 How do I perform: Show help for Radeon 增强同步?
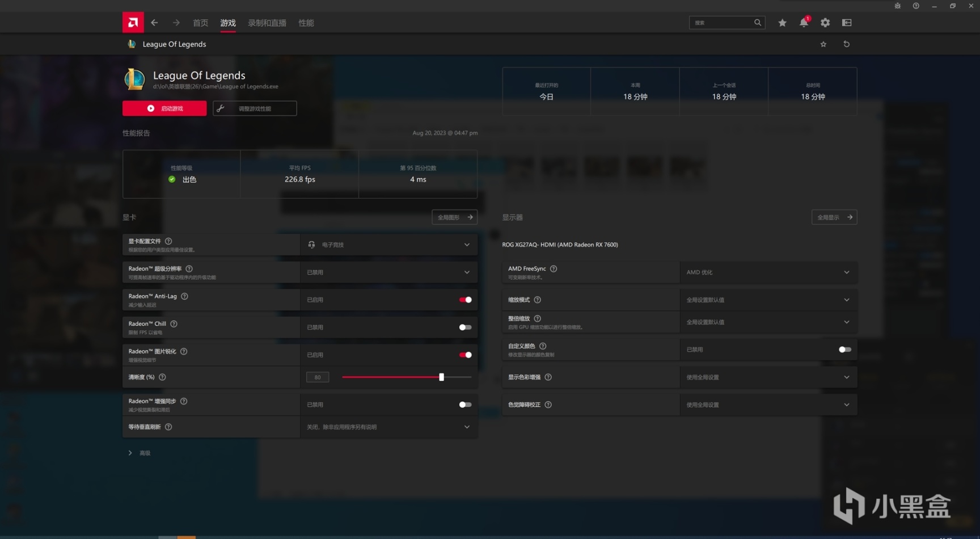(x=184, y=401)
